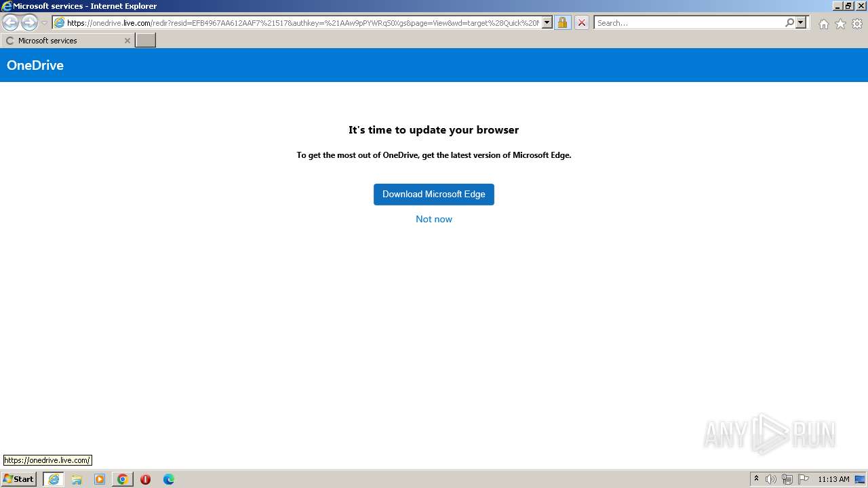
Task: Go forward with the Forward arrow
Action: click(x=29, y=23)
